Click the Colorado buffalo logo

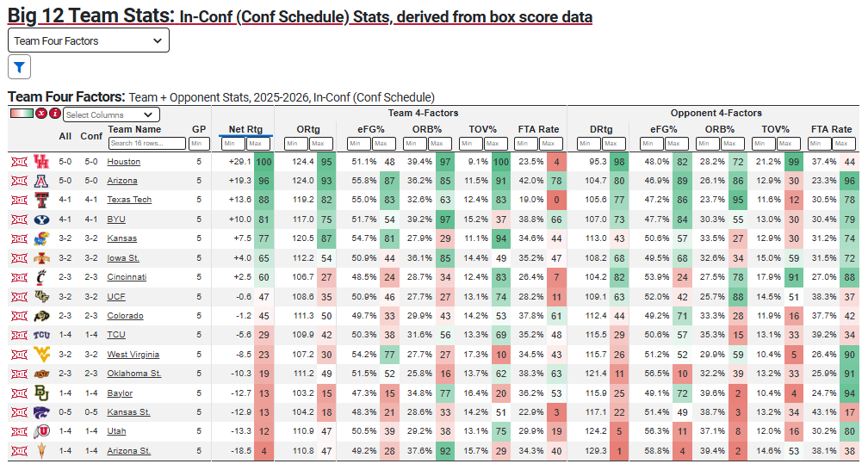40,316
